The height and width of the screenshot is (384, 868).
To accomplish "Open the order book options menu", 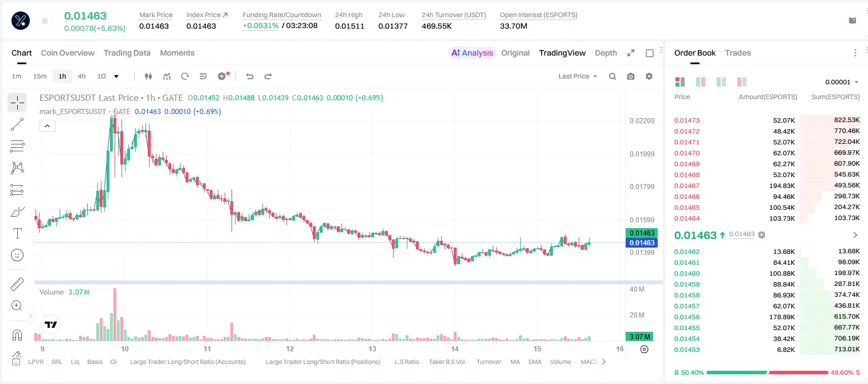I will pos(855,53).
